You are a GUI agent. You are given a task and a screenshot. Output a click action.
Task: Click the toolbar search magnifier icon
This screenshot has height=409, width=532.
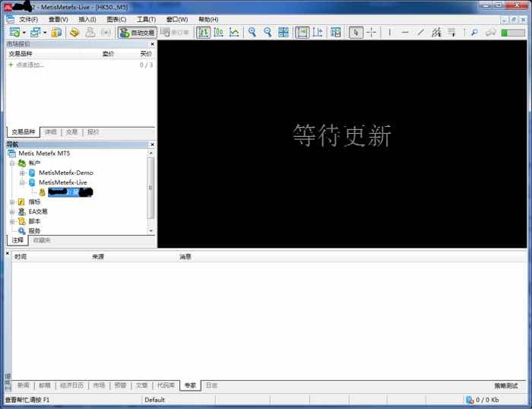point(474,32)
